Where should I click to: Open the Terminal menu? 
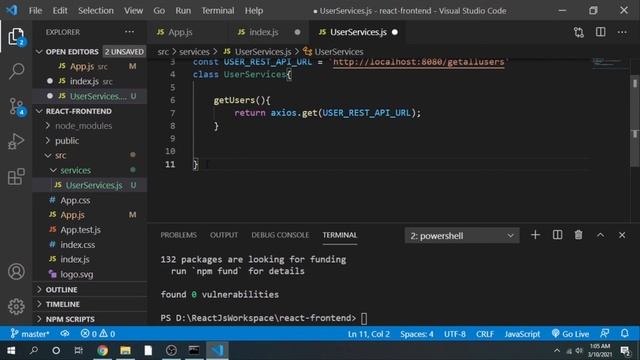[218, 11]
